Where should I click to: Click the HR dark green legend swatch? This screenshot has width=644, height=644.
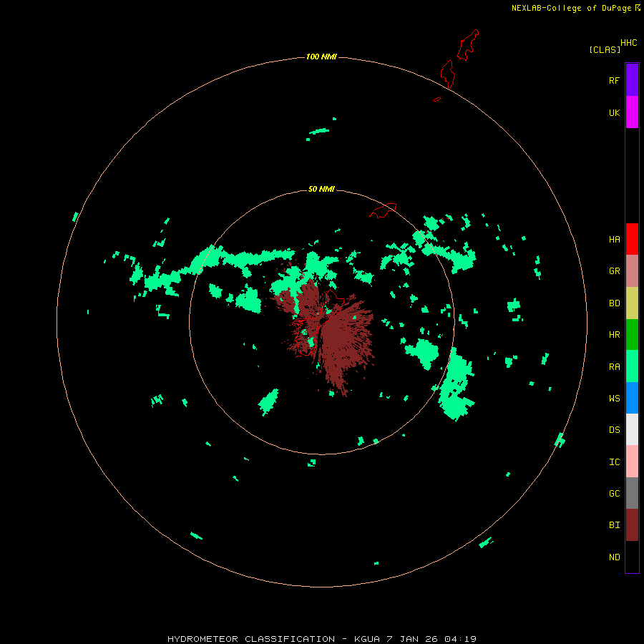pos(632,335)
